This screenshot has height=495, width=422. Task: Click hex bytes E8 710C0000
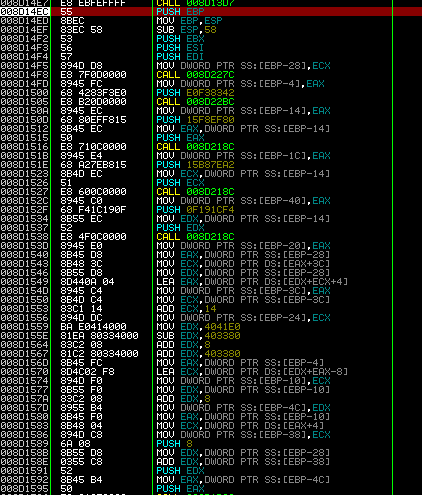coord(93,147)
